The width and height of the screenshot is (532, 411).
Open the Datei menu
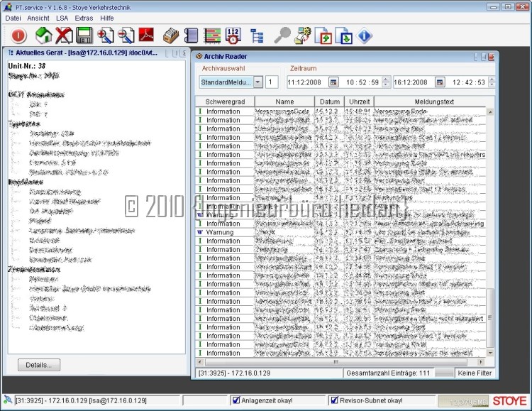pyautogui.click(x=13, y=18)
